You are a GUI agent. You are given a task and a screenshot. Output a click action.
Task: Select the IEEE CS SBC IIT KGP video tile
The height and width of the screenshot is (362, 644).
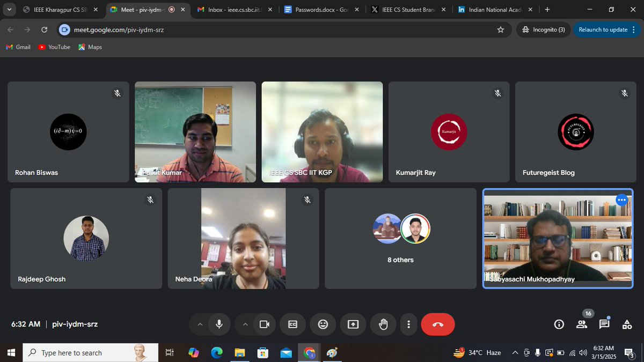coord(322,132)
